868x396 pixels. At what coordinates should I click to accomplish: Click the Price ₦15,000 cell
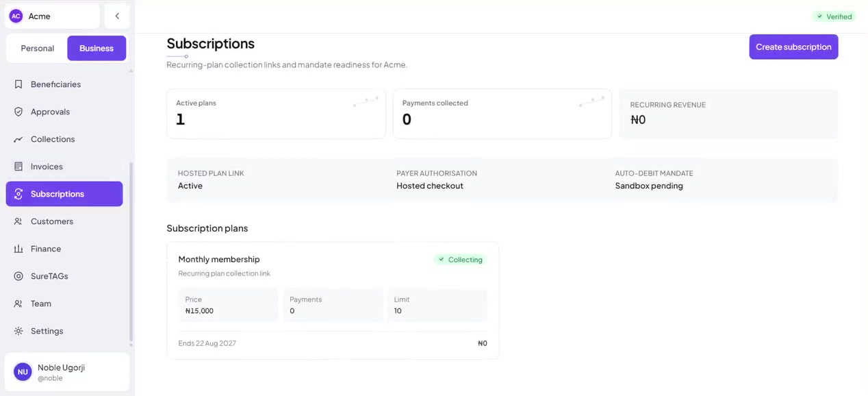tap(228, 305)
